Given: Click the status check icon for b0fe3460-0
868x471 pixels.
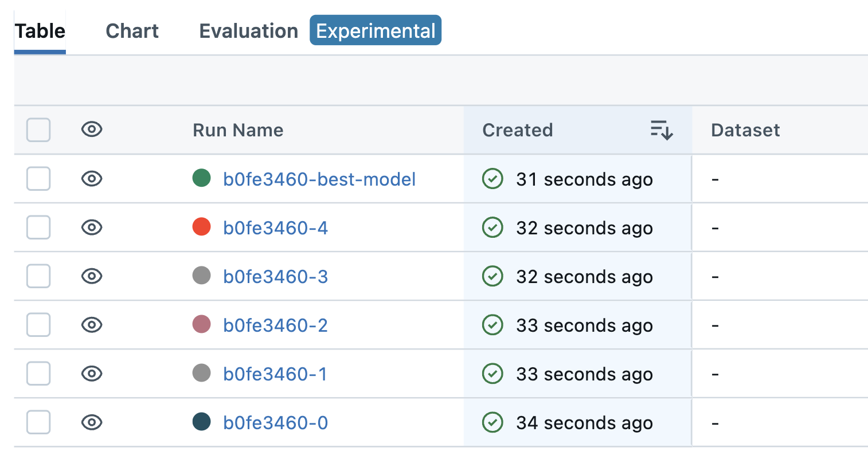Looking at the screenshot, I should point(492,422).
